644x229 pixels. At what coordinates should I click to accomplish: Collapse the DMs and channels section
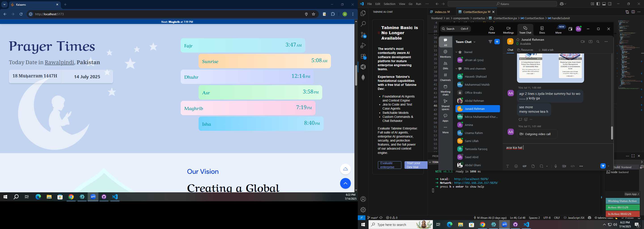(x=456, y=69)
